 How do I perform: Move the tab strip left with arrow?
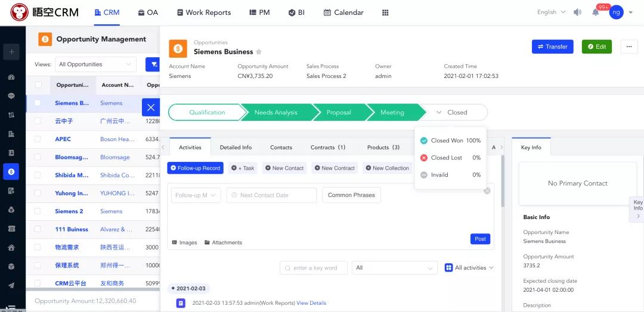[x=163, y=147]
